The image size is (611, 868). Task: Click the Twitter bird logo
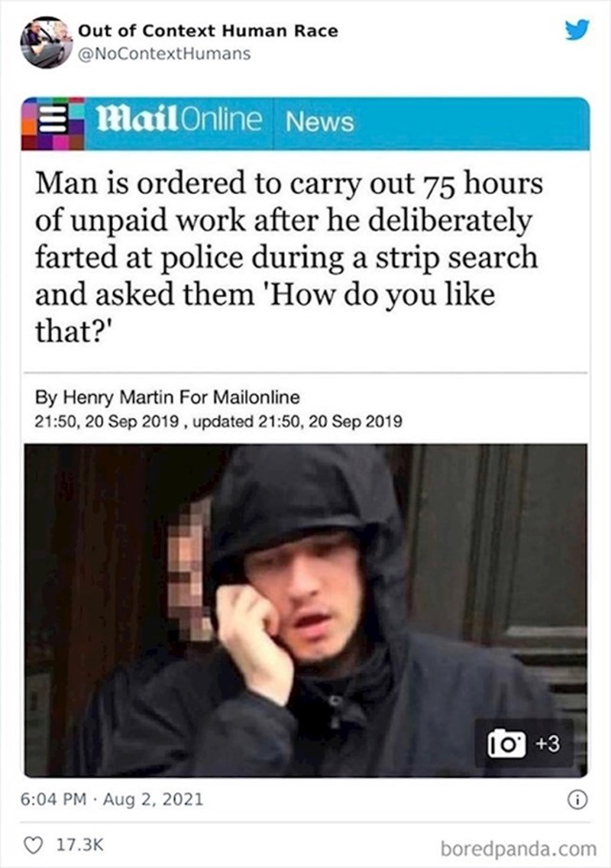click(577, 30)
